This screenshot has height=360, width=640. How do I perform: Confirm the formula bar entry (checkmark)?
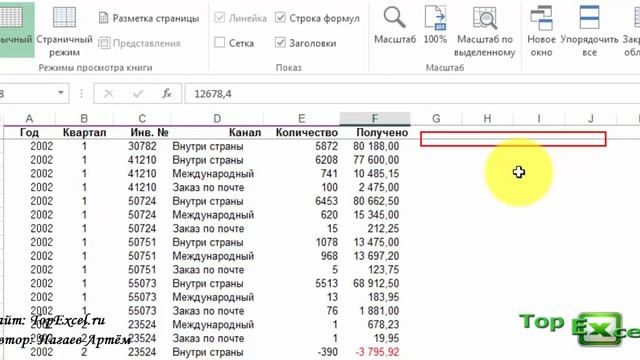138,94
